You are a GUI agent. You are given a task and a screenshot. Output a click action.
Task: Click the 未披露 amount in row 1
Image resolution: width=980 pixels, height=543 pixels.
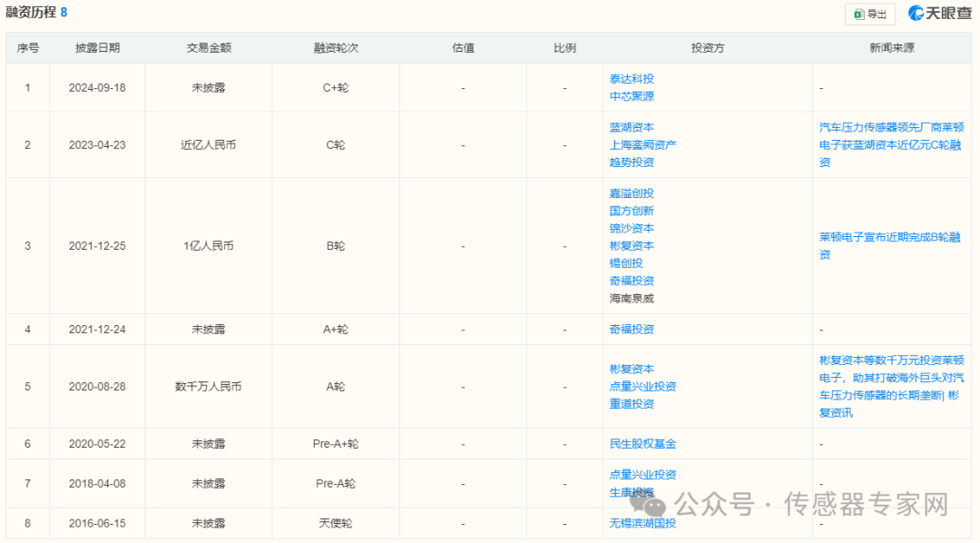coord(209,88)
